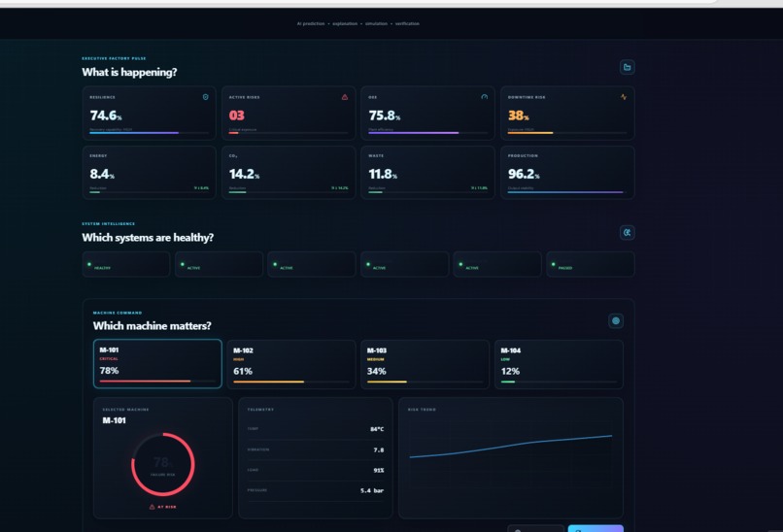Click the 12% value on M-104 card

point(510,371)
